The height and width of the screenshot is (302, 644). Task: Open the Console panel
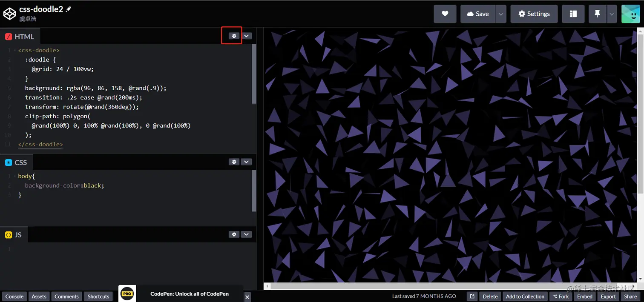pyautogui.click(x=14, y=296)
